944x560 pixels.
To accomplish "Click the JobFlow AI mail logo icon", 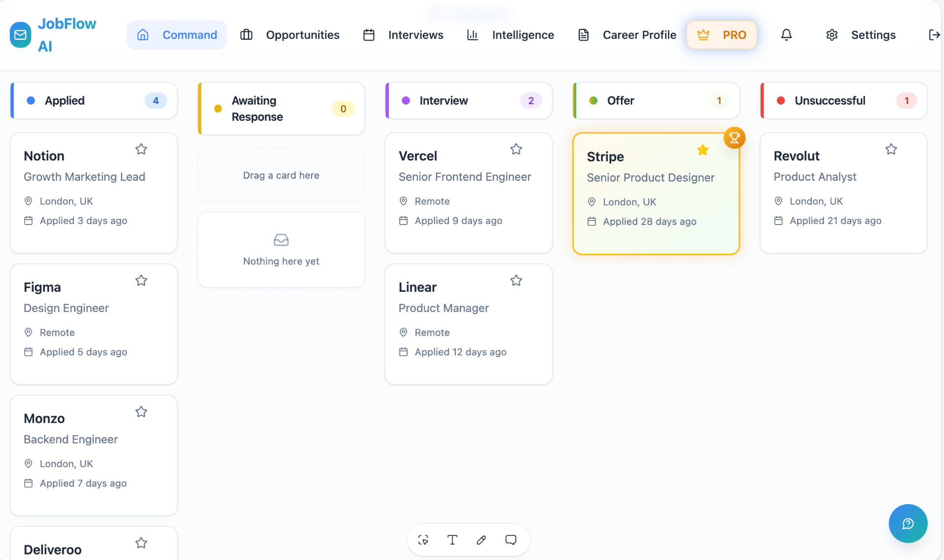I will click(x=21, y=35).
